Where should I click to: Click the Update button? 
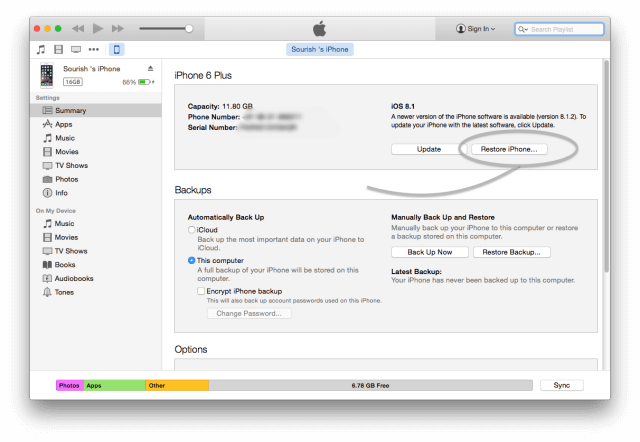pos(429,149)
